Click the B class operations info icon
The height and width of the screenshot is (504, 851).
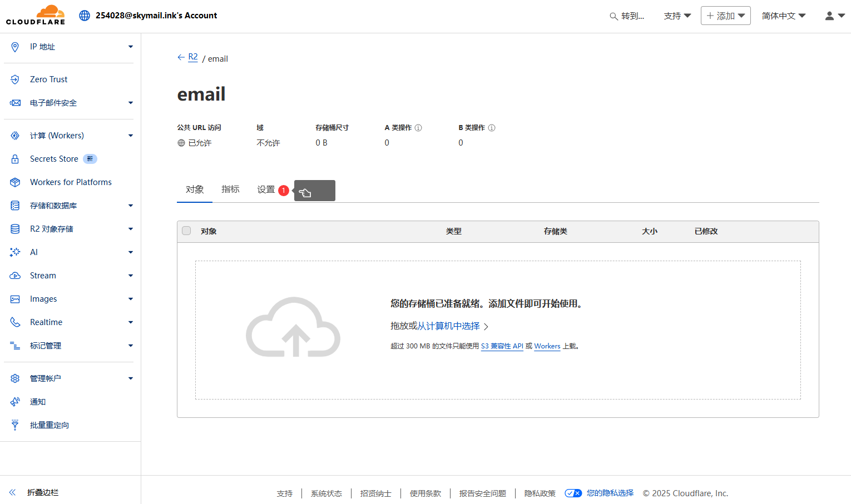point(492,128)
